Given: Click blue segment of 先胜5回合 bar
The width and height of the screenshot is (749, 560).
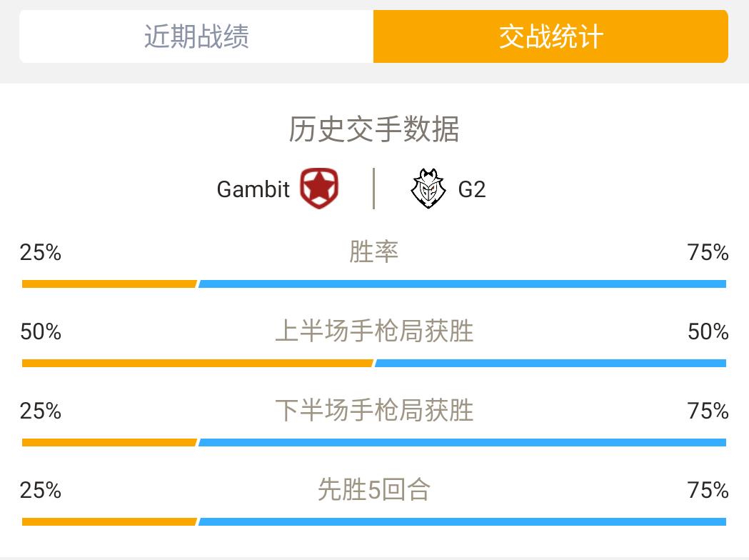Looking at the screenshot, I should 463,521.
